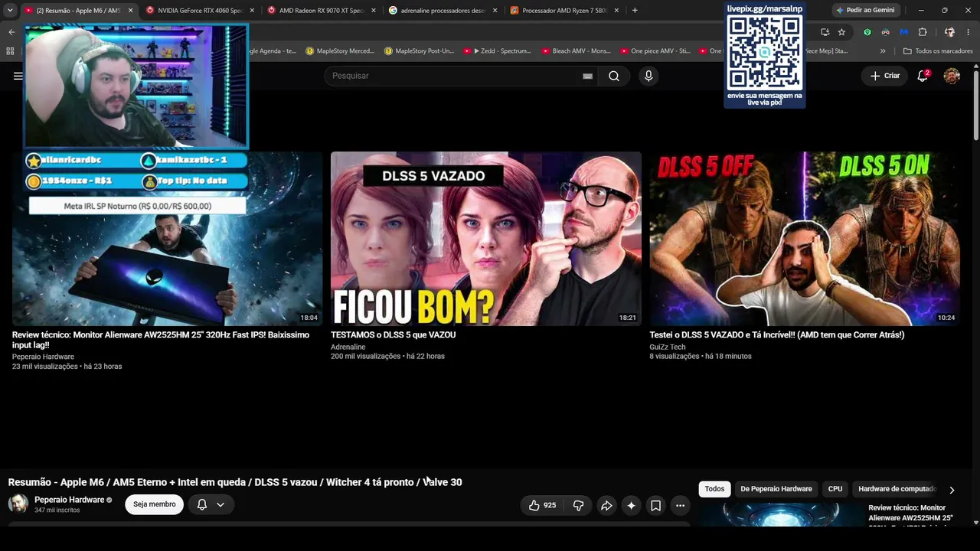980x551 pixels.
Task: Open more actions three-dot menu
Action: point(680,505)
